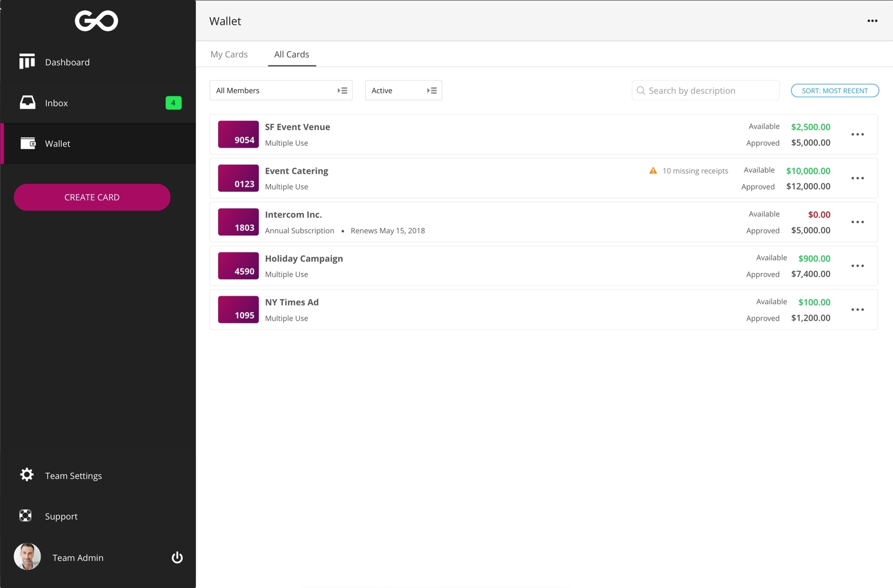
Task: Select the All Cards tab
Action: 291,54
